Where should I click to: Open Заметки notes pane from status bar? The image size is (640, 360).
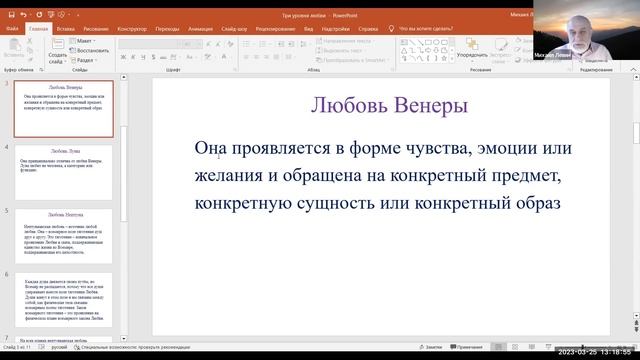431,347
